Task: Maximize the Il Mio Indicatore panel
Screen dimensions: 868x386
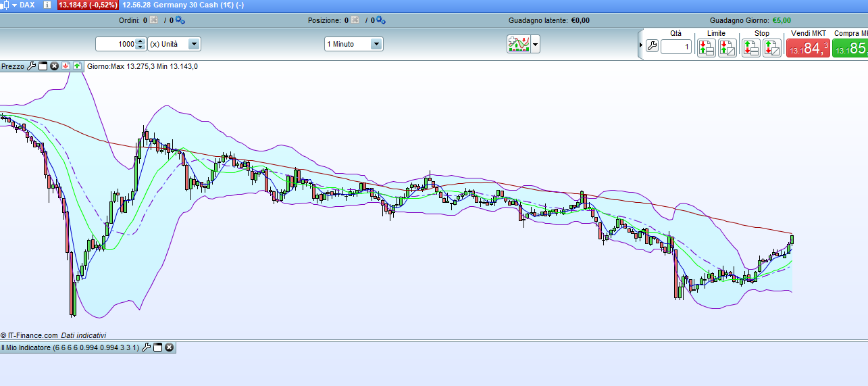Action: pyautogui.click(x=157, y=347)
